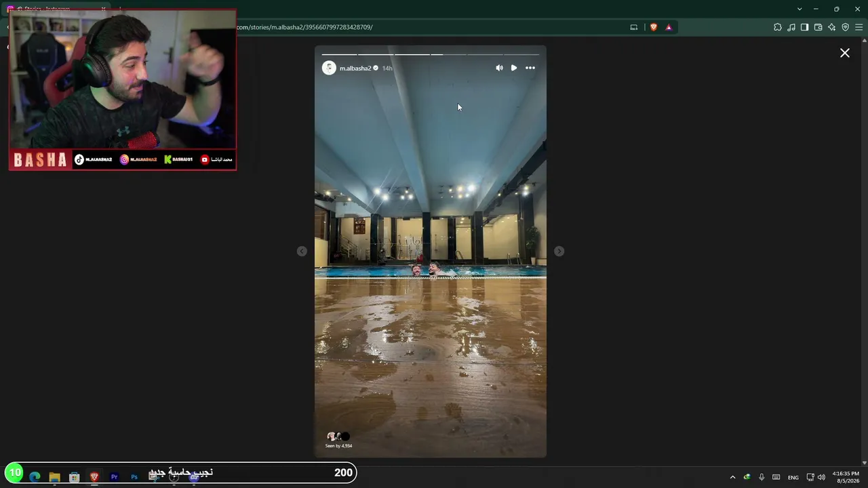868x488 pixels.
Task: Open Microsoft Edge from the taskbar
Action: (35, 476)
